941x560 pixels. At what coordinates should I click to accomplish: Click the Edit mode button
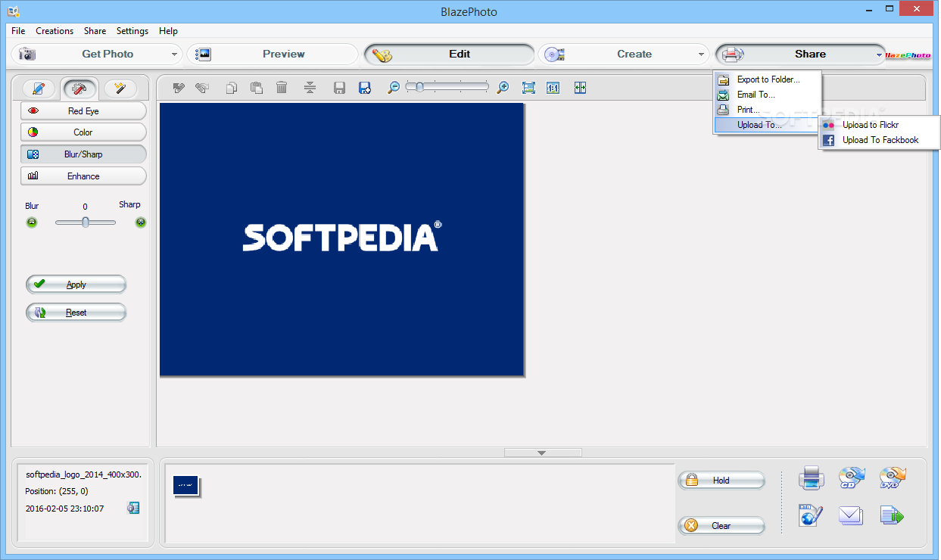pos(450,54)
